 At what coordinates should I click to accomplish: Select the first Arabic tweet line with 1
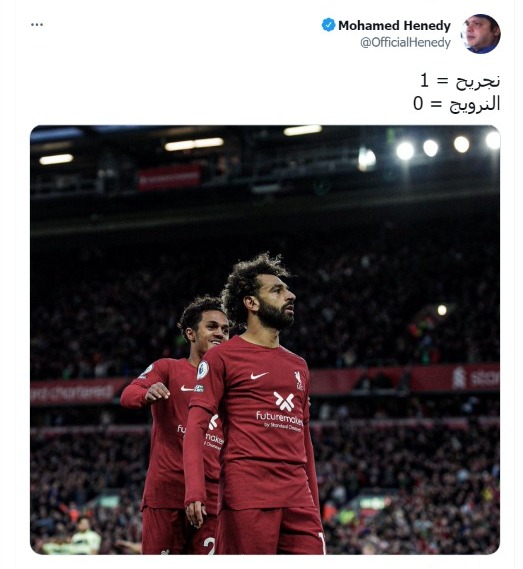460,81
